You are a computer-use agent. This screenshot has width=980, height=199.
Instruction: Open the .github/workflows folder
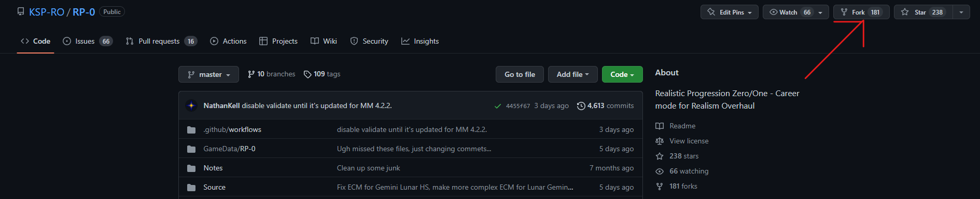coord(232,129)
